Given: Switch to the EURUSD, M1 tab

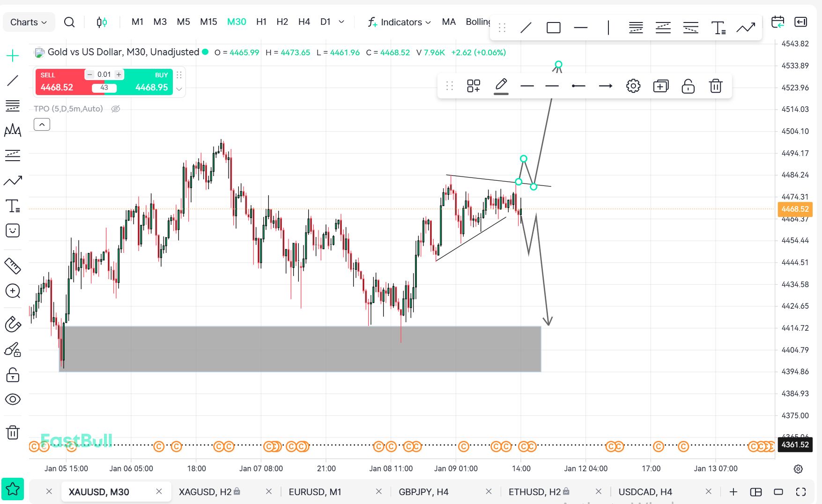Looking at the screenshot, I should pos(315,492).
